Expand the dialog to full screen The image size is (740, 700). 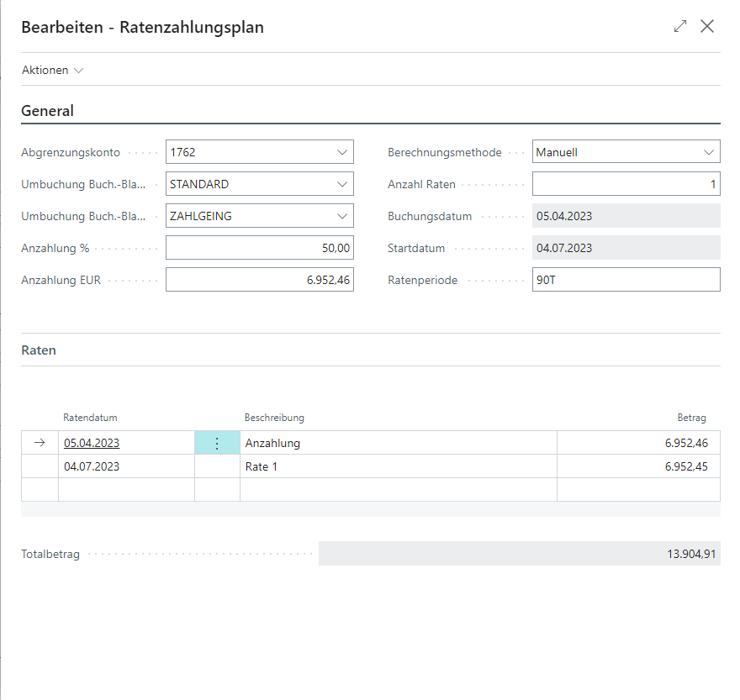click(x=680, y=26)
